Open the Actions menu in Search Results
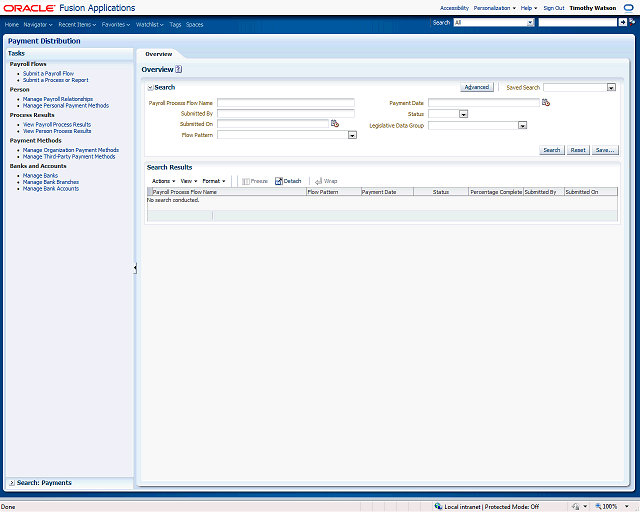The height and width of the screenshot is (512, 640). [161, 181]
